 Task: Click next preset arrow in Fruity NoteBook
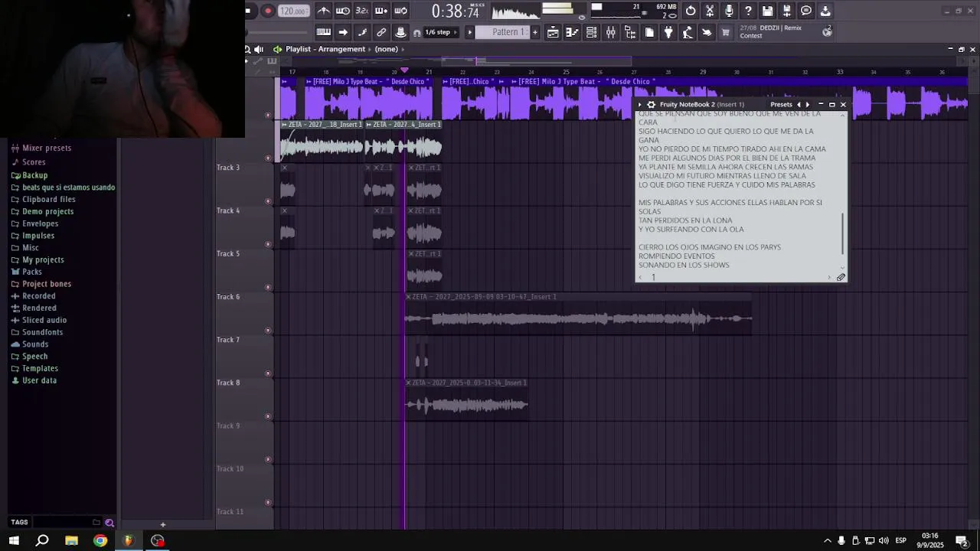(808, 104)
